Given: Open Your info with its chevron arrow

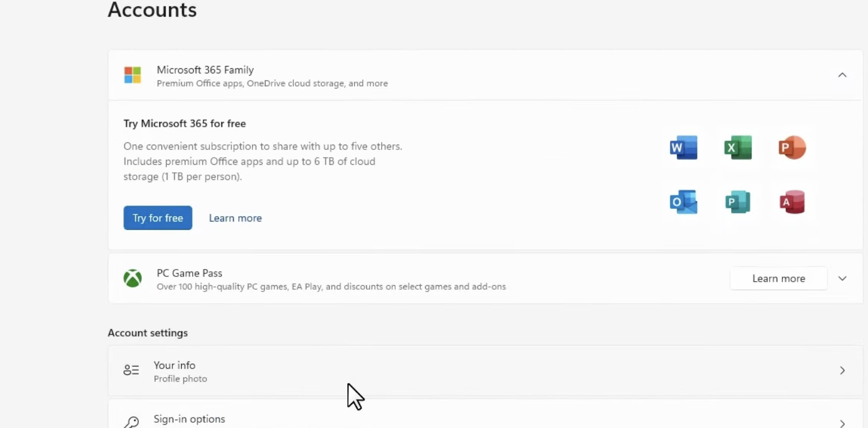Looking at the screenshot, I should click(843, 371).
